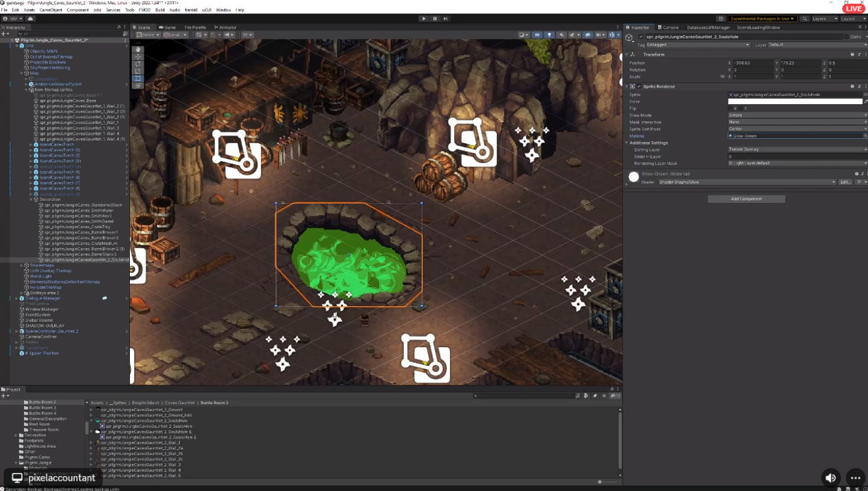Toggle hidden objects visibility in Scene toolbar

588,35
